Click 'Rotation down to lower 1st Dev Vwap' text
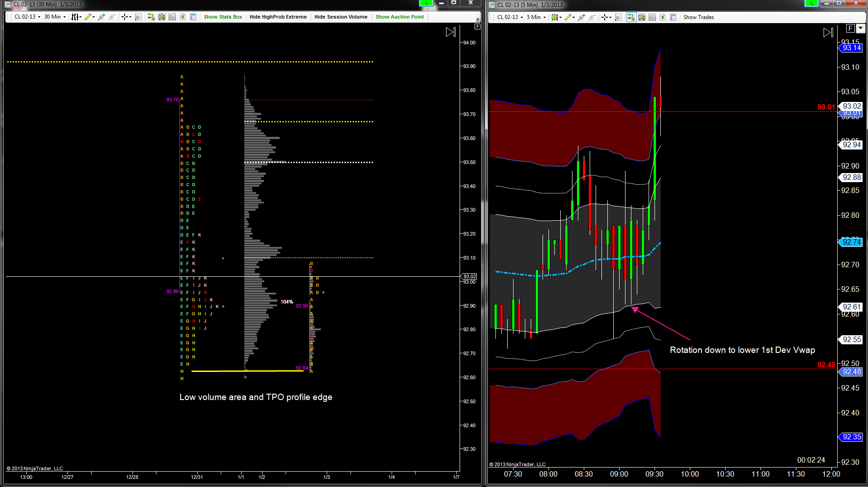The width and height of the screenshot is (868, 487). coord(742,350)
